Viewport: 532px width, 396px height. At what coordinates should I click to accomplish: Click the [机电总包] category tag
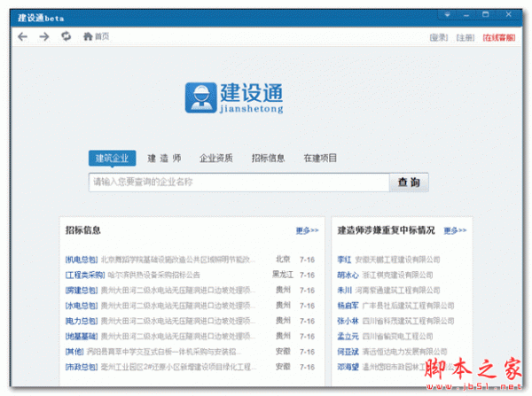pyautogui.click(x=82, y=260)
